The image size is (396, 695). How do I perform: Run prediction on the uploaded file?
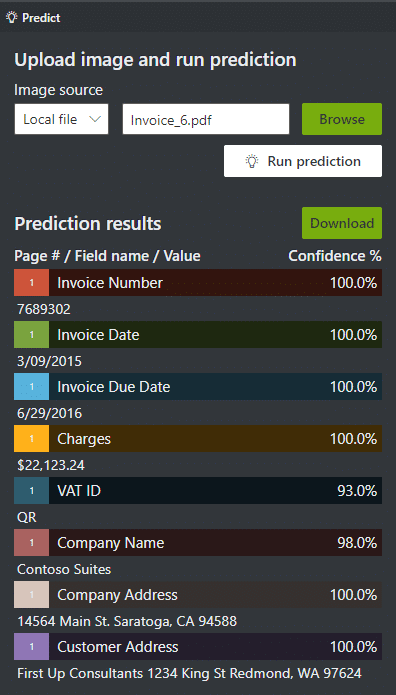(x=303, y=161)
